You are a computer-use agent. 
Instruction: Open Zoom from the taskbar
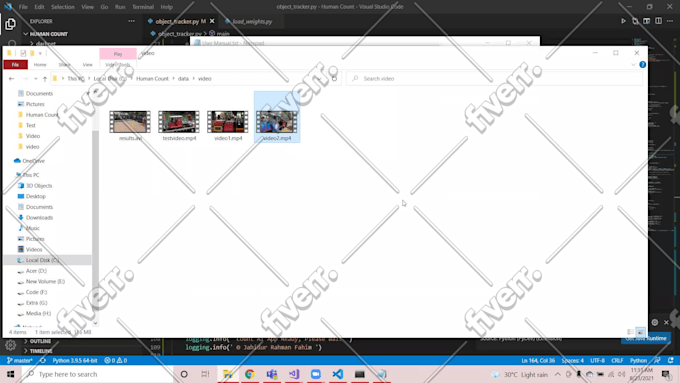316,374
